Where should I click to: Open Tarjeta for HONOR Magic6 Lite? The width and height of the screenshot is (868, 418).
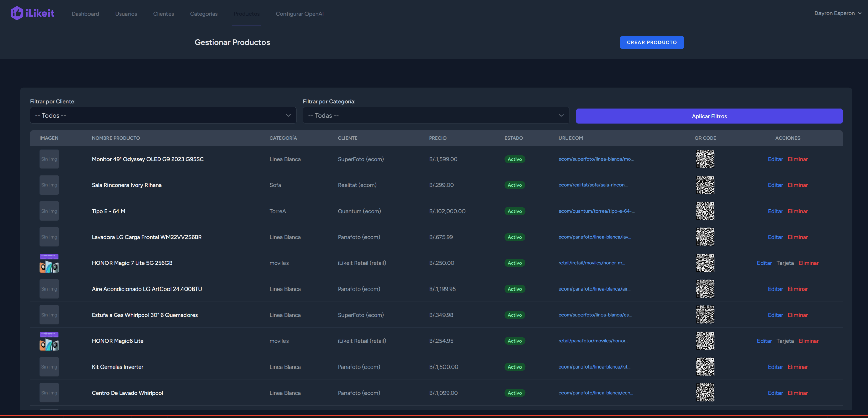tap(785, 341)
